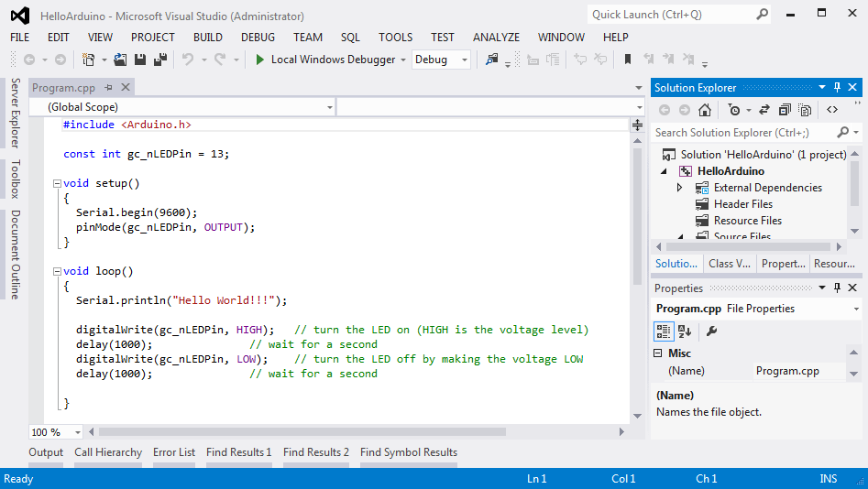Click the split editor window handle
This screenshot has height=489, width=868.
coord(637,125)
